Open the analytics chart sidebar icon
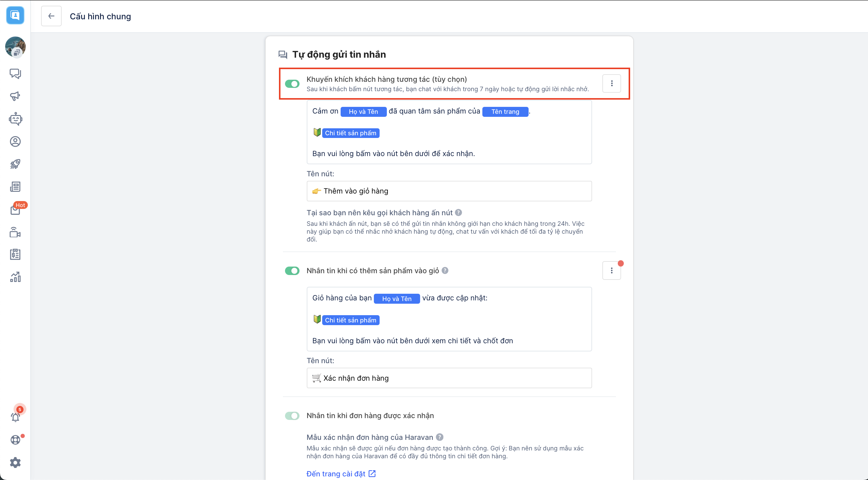868x480 pixels. 15,277
